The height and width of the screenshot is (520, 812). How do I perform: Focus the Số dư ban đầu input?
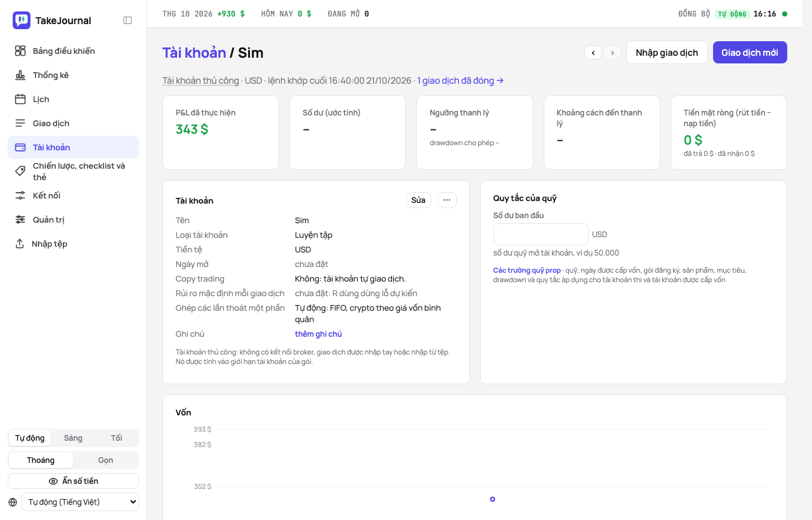(541, 235)
